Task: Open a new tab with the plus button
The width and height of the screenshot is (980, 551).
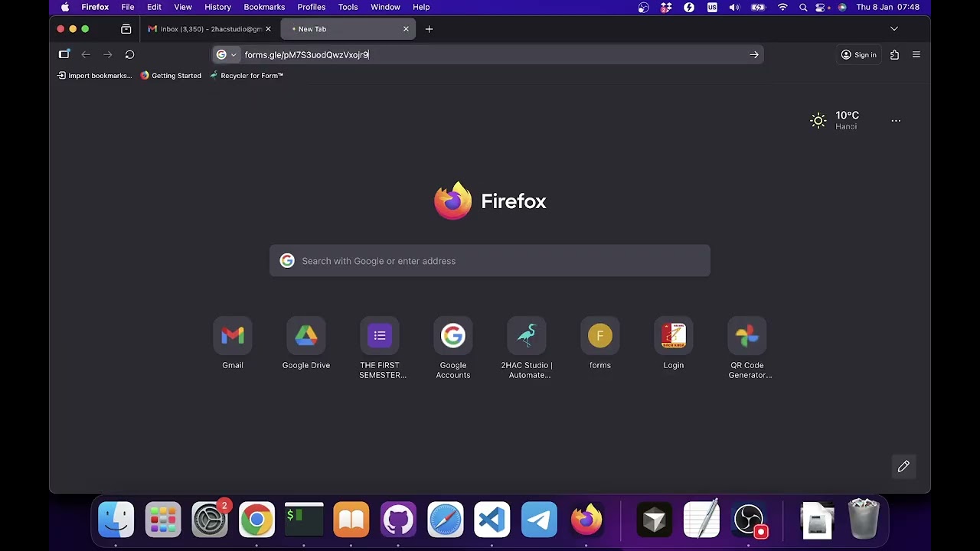Action: coord(429,29)
